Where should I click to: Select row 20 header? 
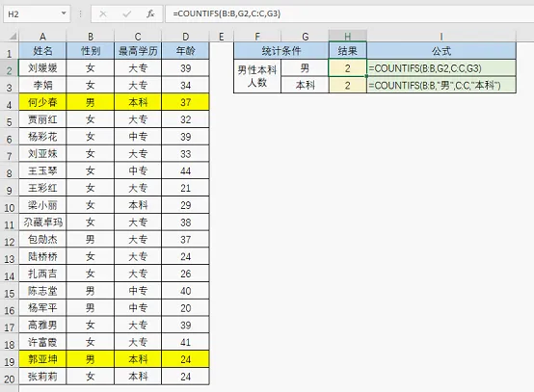[10, 377]
